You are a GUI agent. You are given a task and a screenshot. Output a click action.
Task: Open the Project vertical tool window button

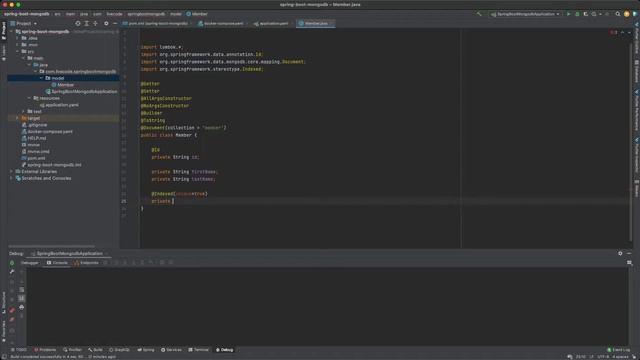4,31
